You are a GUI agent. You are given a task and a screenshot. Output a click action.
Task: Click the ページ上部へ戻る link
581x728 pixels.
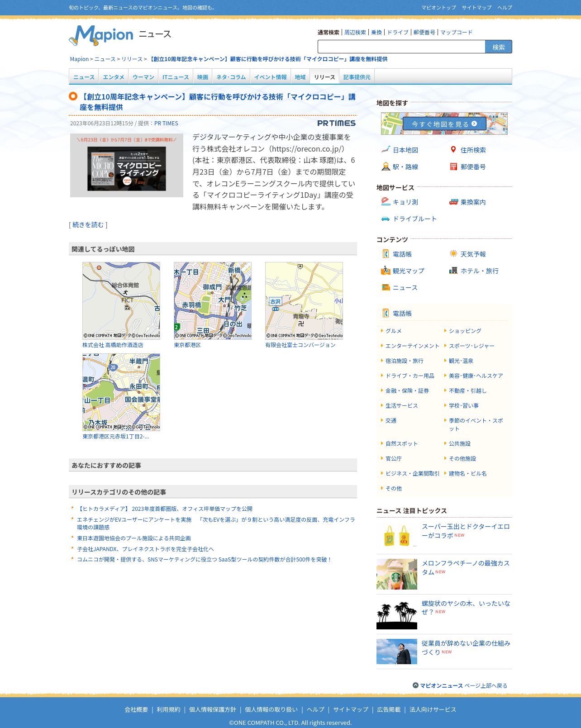pos(486,685)
